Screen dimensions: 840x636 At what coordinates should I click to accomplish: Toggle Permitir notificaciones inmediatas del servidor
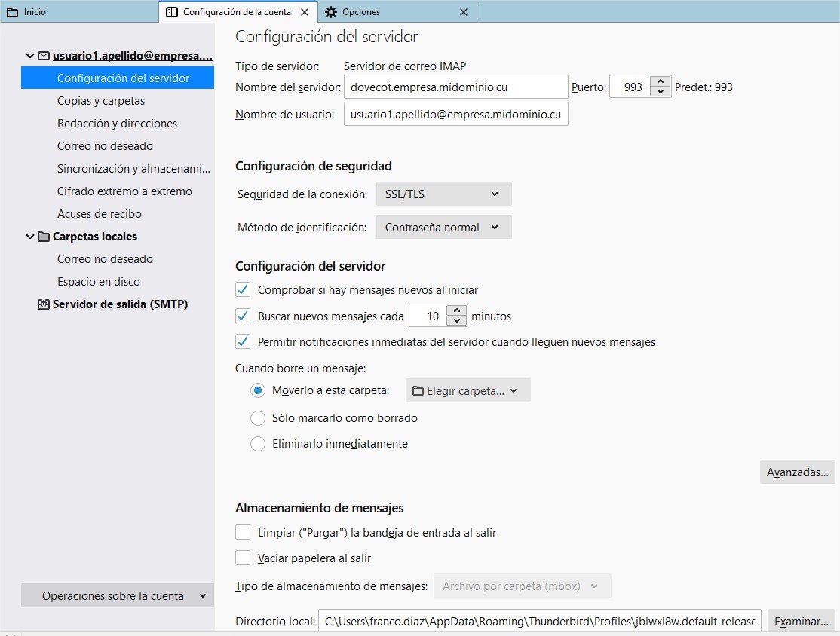pyautogui.click(x=243, y=341)
